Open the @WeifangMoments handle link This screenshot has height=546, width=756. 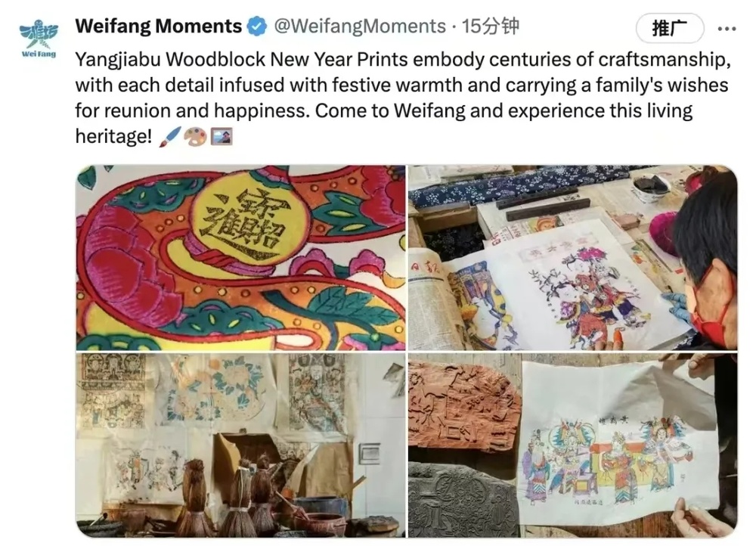tap(360, 26)
